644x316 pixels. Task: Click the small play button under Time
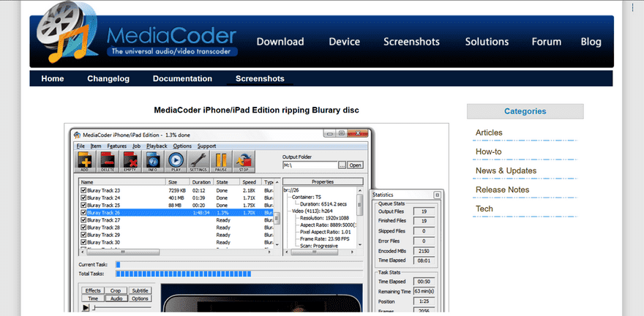(86, 307)
